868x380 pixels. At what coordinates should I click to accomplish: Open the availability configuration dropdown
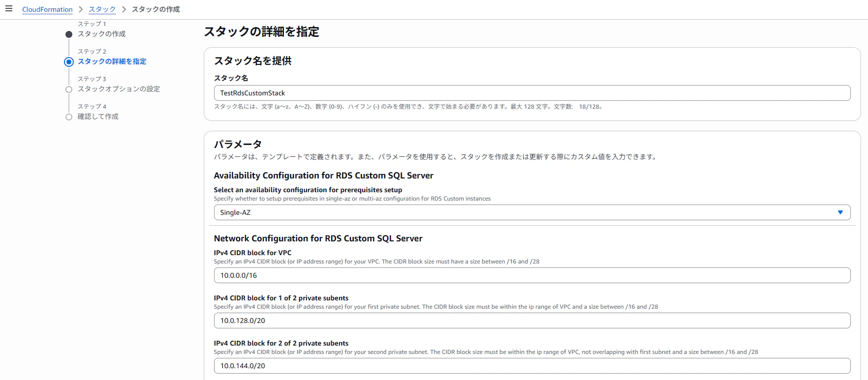[532, 212]
